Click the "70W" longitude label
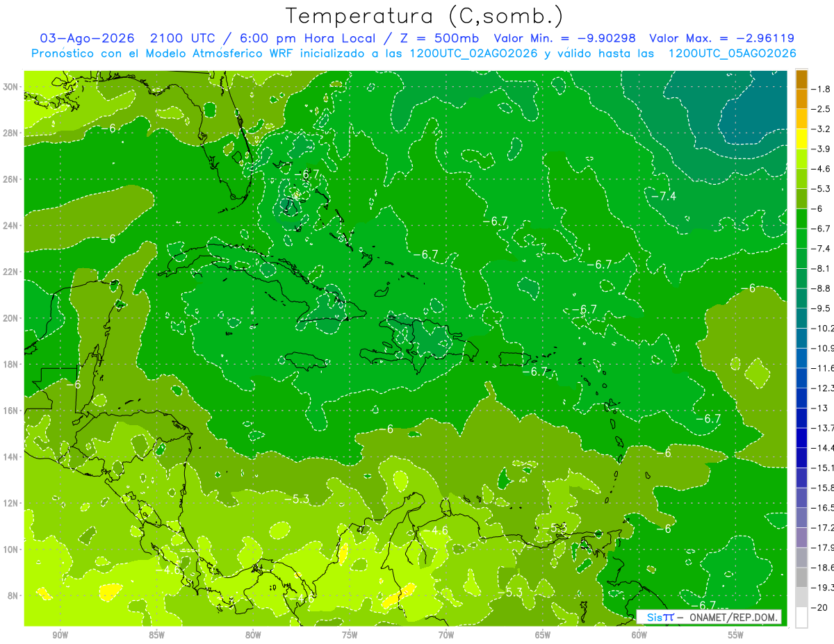Image resolution: width=834 pixels, height=644 pixels. click(446, 635)
